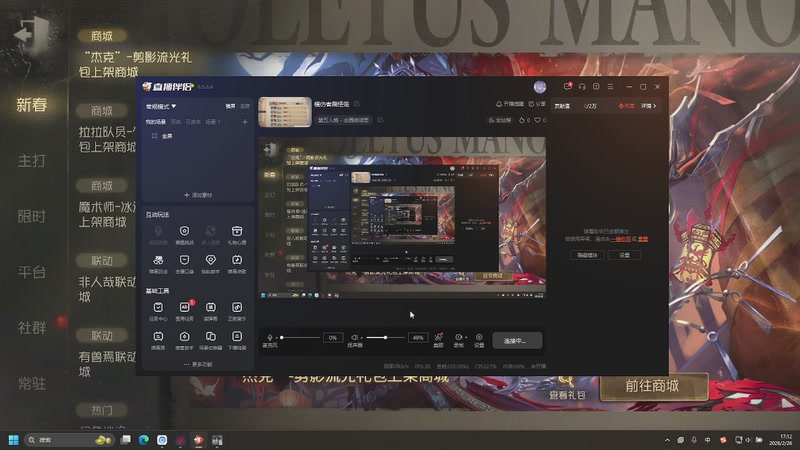Open the 正版音乐 licensed music tool

pyautogui.click(x=236, y=311)
